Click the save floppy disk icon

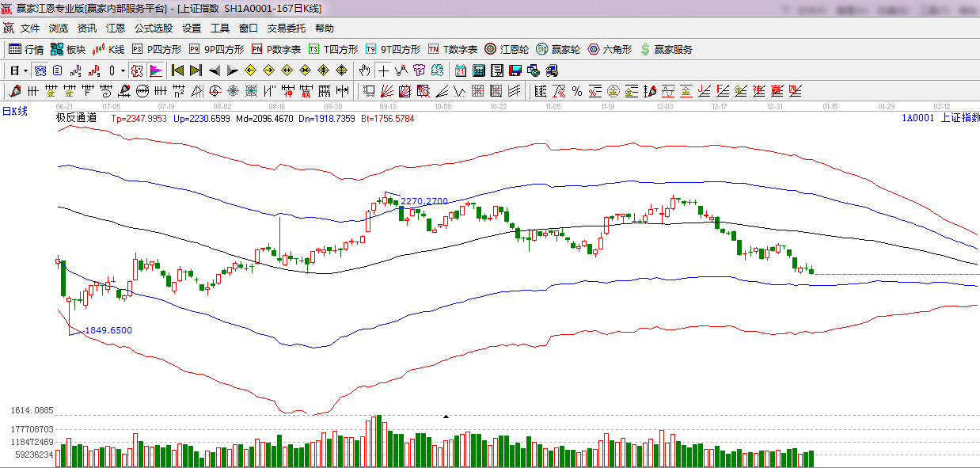pyautogui.click(x=515, y=70)
